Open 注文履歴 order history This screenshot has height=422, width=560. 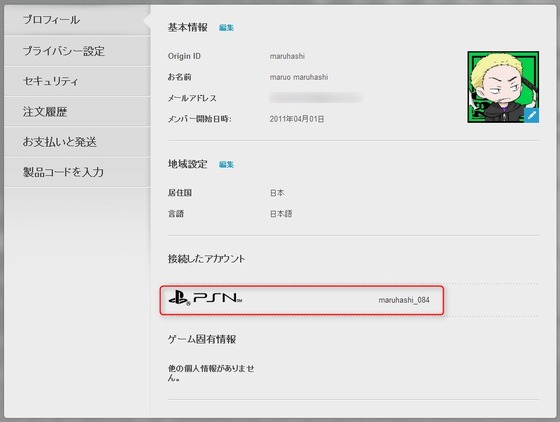coord(77,112)
